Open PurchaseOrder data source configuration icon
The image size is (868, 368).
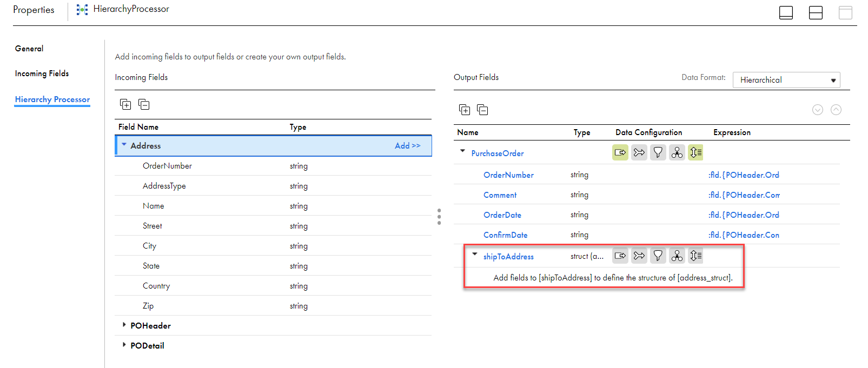(620, 152)
